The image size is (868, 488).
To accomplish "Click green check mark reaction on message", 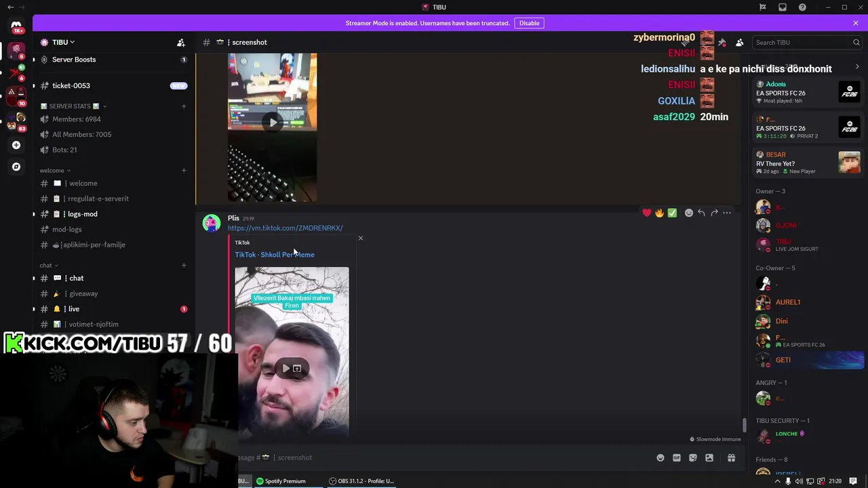I will [672, 213].
